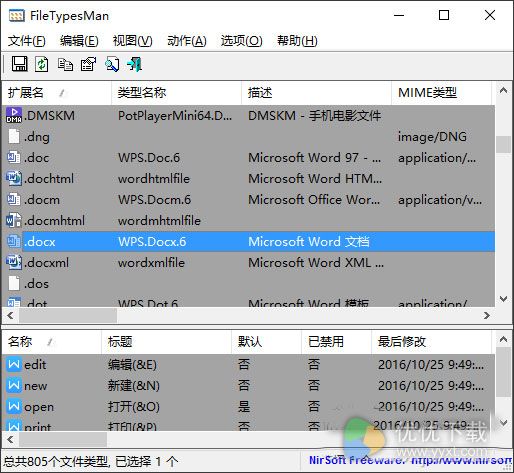514x473 pixels.
Task: Click upper list vertical scrollbar down arrow
Action: click(503, 299)
